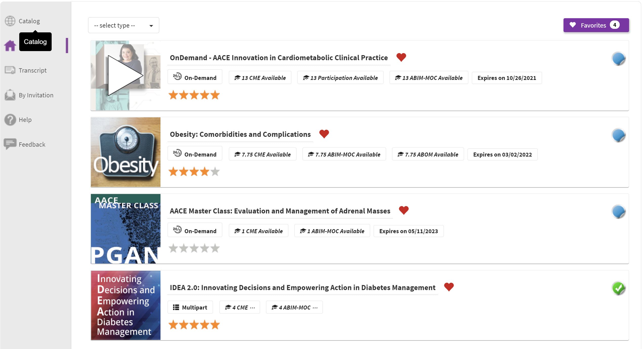Expand the 4 CME details on IDEA 2.0

tap(239, 307)
